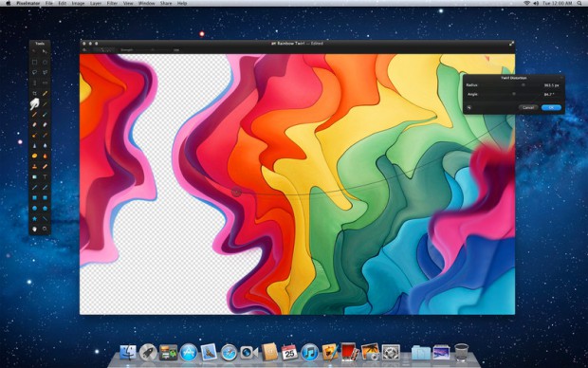Click the volume icon in menu bar
The width and height of the screenshot is (588, 368).
pos(536,3)
